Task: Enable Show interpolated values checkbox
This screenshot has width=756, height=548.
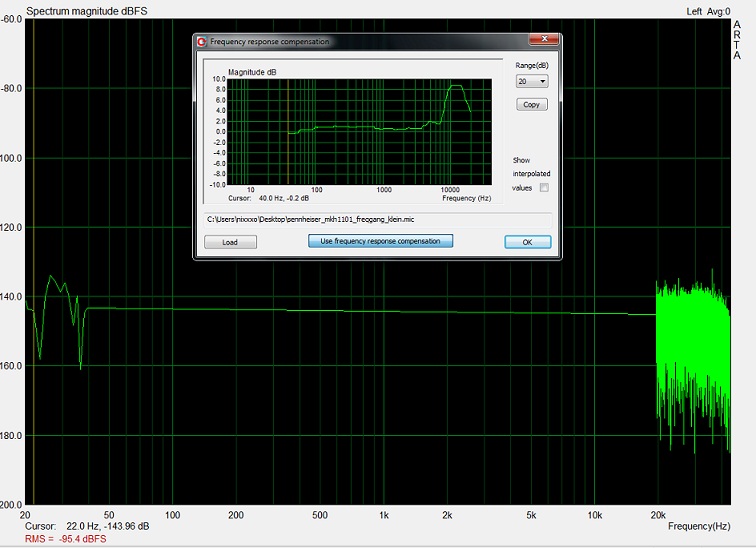Action: 544,187
